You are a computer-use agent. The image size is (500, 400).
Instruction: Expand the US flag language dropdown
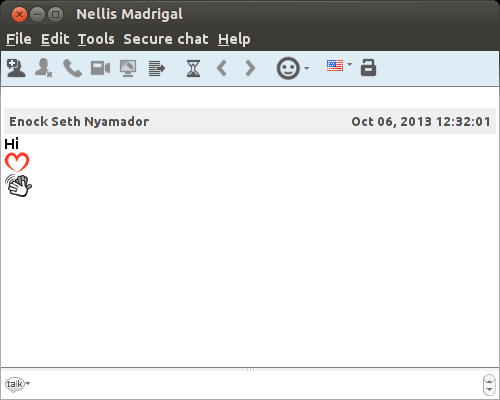tap(339, 65)
